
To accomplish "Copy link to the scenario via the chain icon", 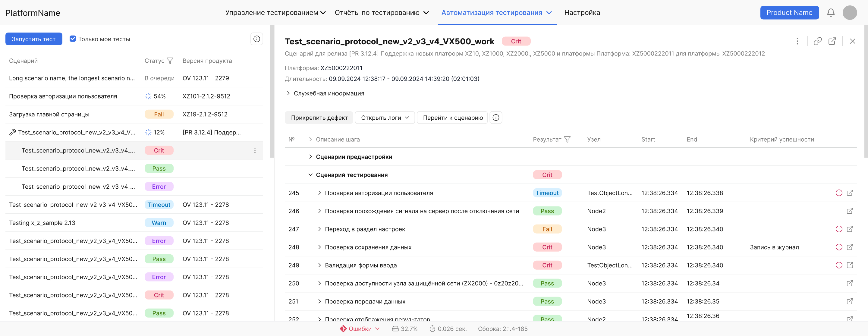I will click(817, 42).
